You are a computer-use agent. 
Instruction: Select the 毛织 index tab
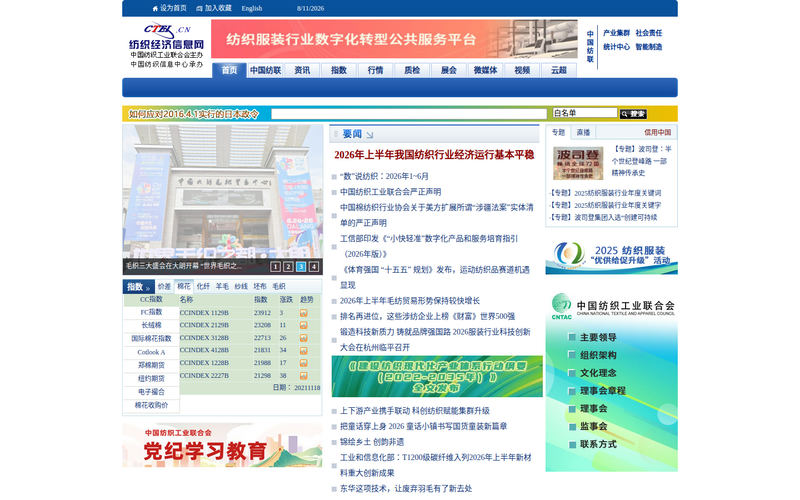(279, 287)
